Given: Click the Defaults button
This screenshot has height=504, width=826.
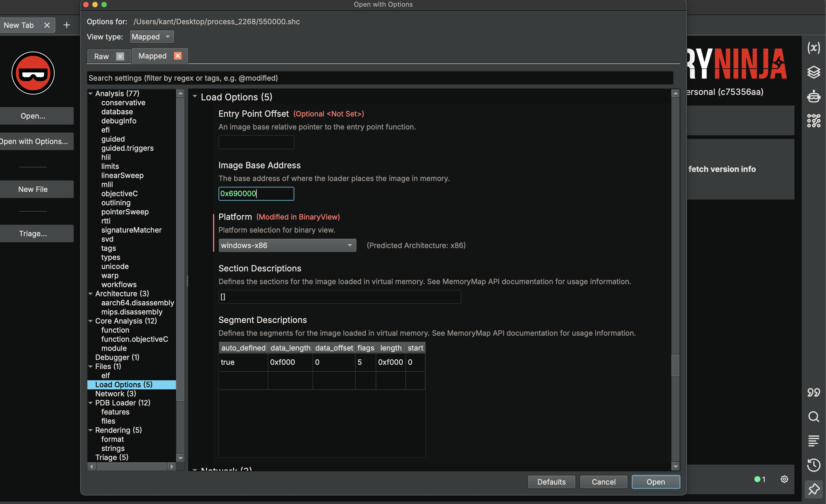Looking at the screenshot, I should [x=551, y=482].
